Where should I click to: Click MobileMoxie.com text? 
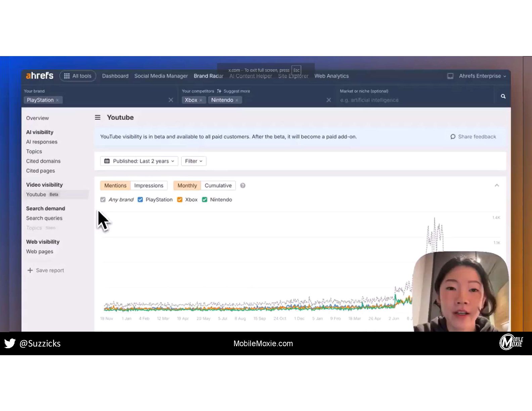[x=263, y=344]
